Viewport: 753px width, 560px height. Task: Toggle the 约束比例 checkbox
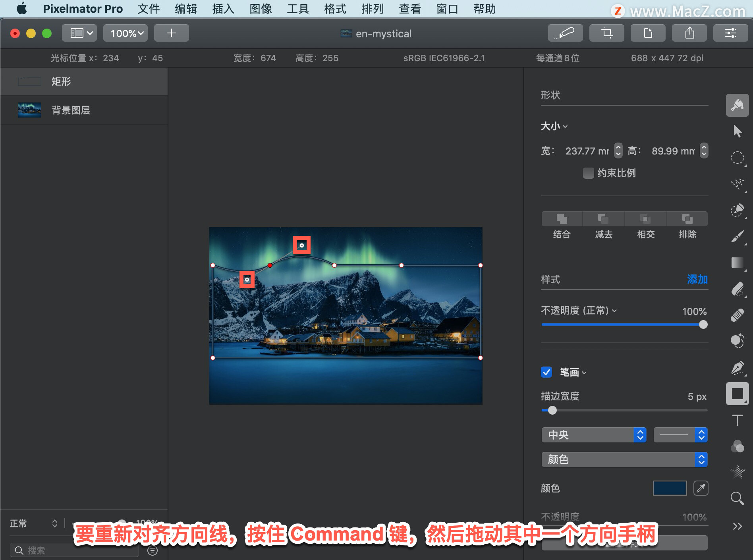coord(588,173)
